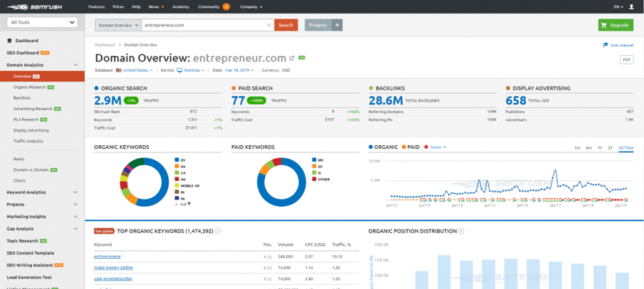Click the orange Search button
Screen dimensions: 644x289
(x=286, y=25)
